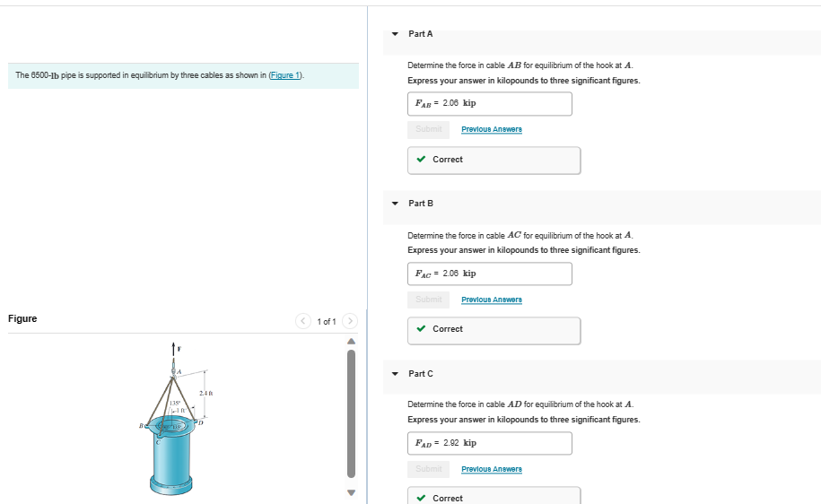821x504 pixels.
Task: Go to the previous figure arrow
Action: click(x=303, y=321)
